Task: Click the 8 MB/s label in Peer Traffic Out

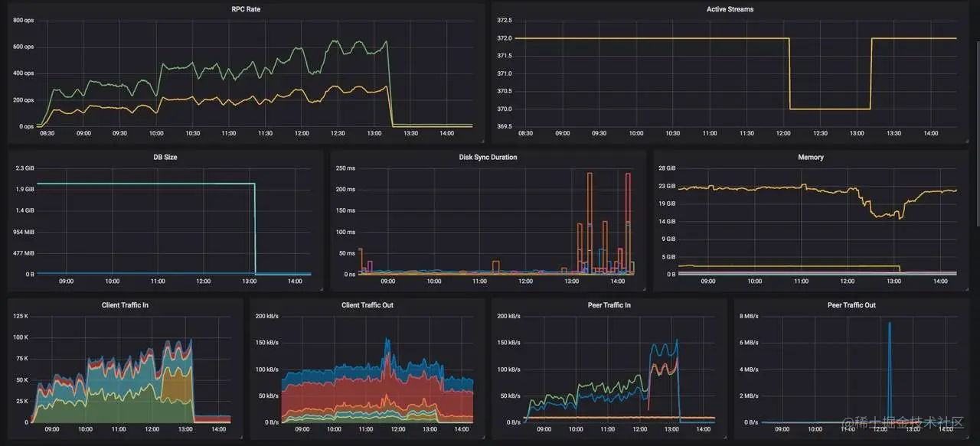Action: point(749,316)
